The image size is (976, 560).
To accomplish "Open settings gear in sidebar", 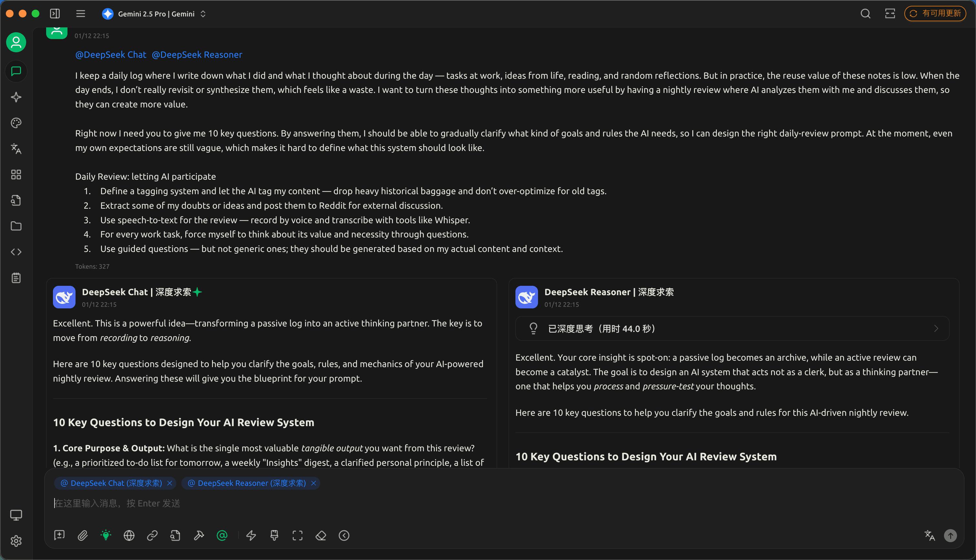I will (16, 541).
